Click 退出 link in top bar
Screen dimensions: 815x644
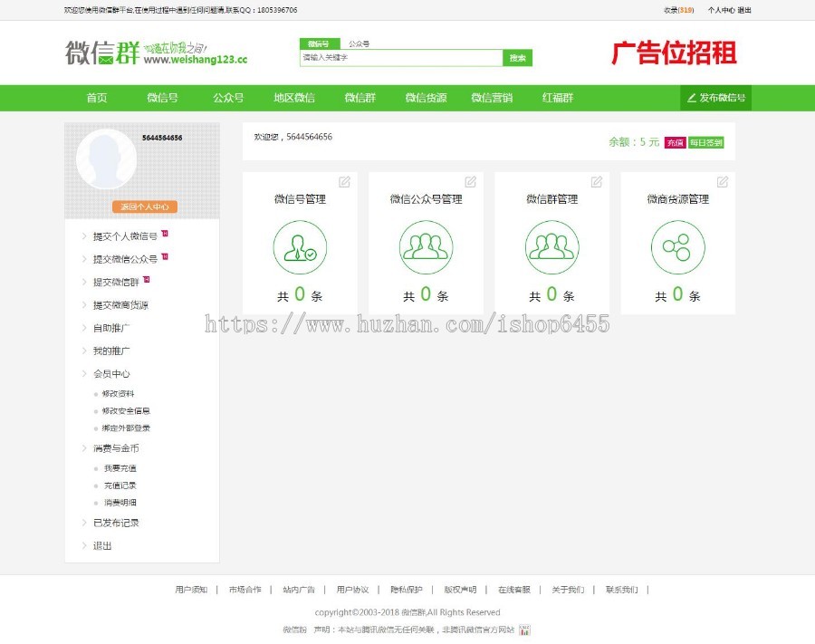[744, 10]
